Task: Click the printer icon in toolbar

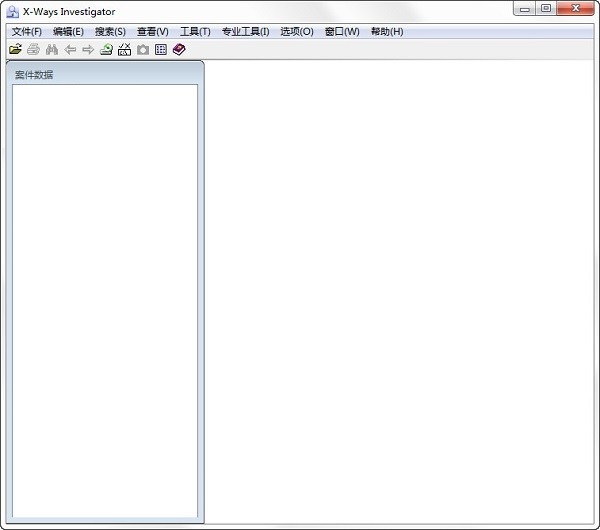Action: pos(34,49)
